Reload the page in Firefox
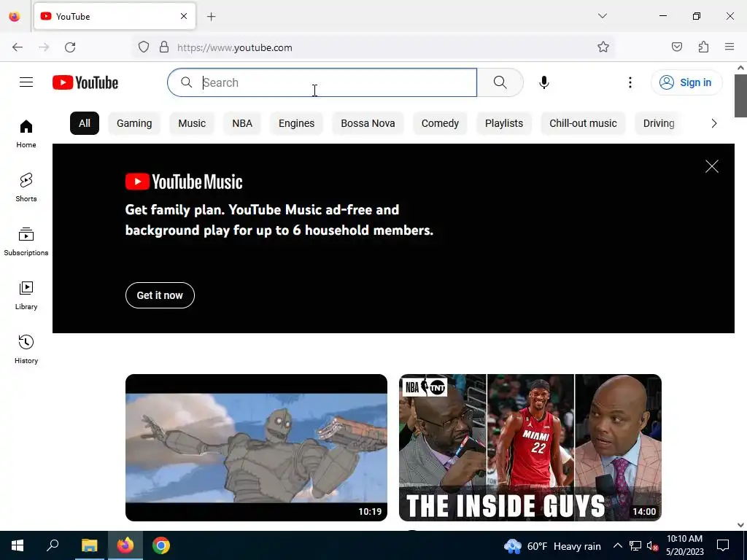 click(70, 47)
